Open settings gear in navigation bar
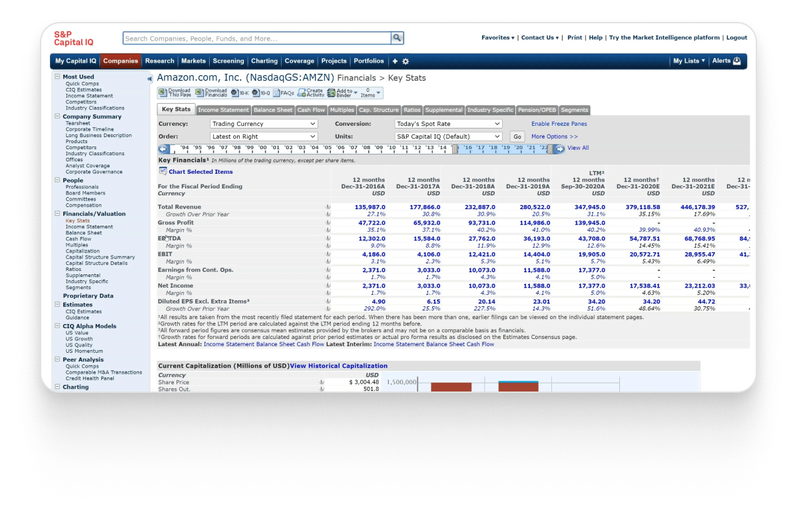Image resolution: width=797 pixels, height=532 pixels. click(x=405, y=61)
